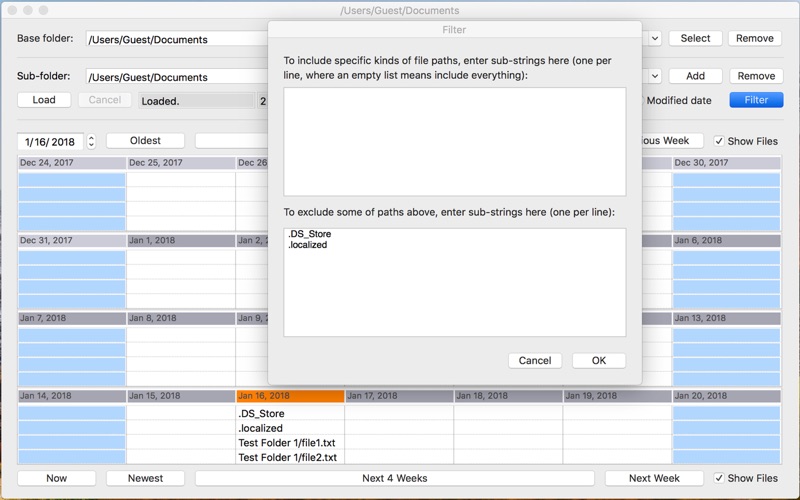Click Select next to Base folder
The height and width of the screenshot is (500, 800).
tap(695, 38)
